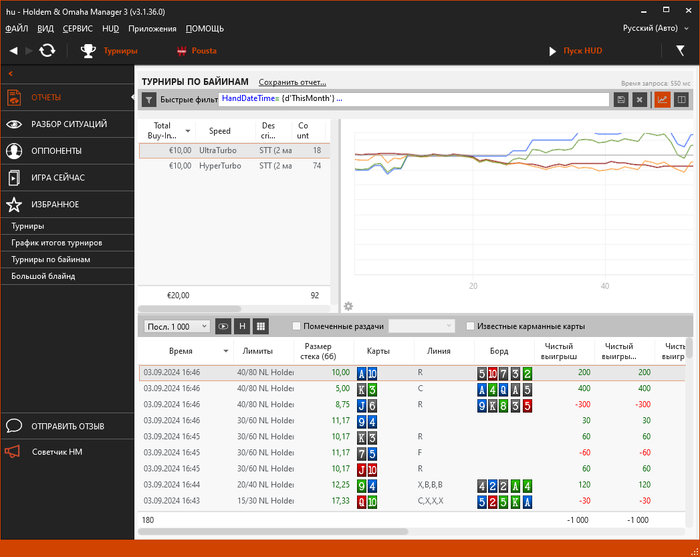Click the grid view icon above hands table

[x=260, y=326]
